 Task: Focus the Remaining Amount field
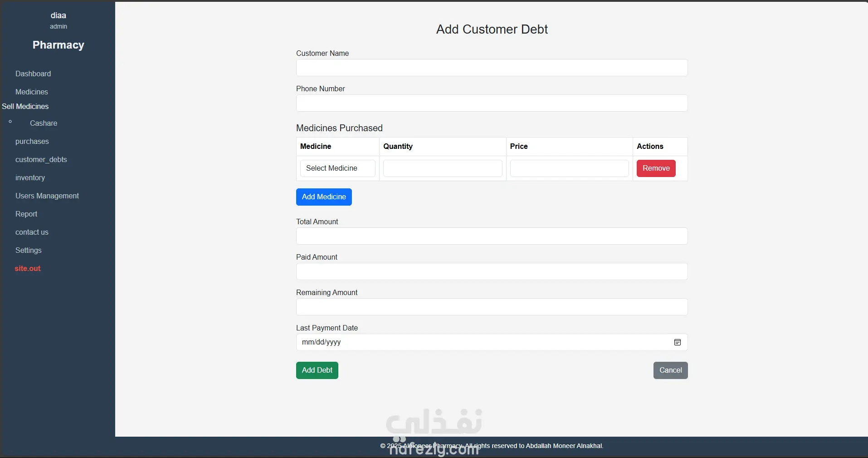tap(492, 307)
